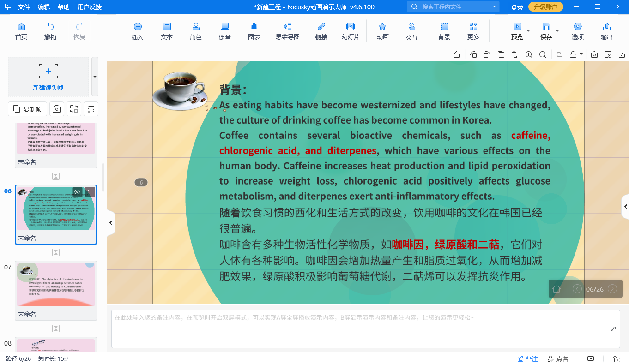Click the notes input text area
The image size is (629, 364).
pyautogui.click(x=359, y=329)
